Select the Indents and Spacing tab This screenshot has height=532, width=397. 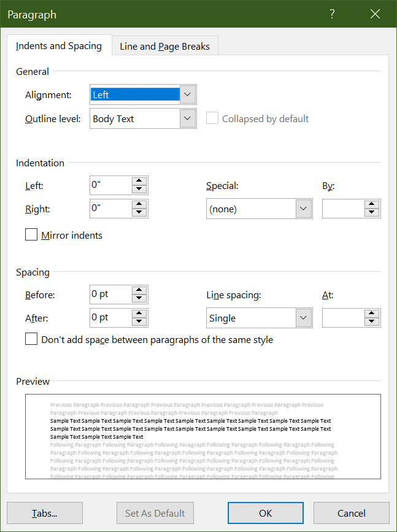pos(59,45)
